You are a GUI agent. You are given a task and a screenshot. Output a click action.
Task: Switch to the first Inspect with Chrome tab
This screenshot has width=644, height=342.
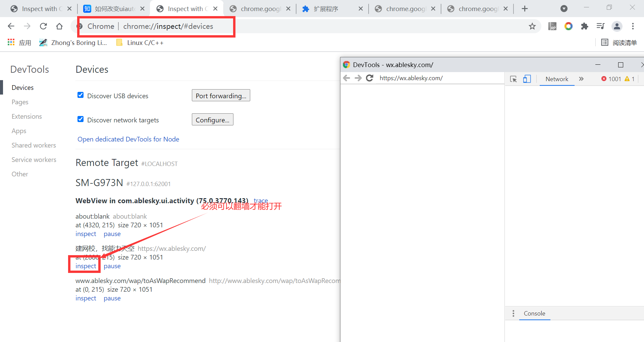pyautogui.click(x=41, y=9)
